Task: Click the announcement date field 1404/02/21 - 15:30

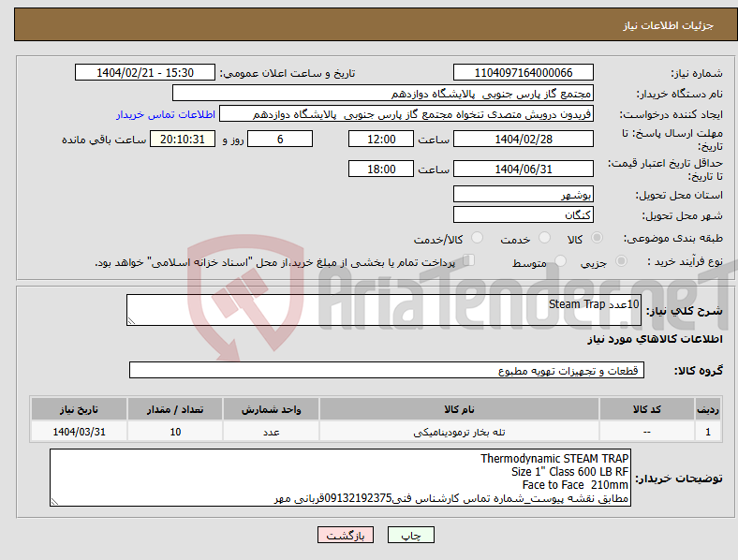Action: tap(145, 72)
